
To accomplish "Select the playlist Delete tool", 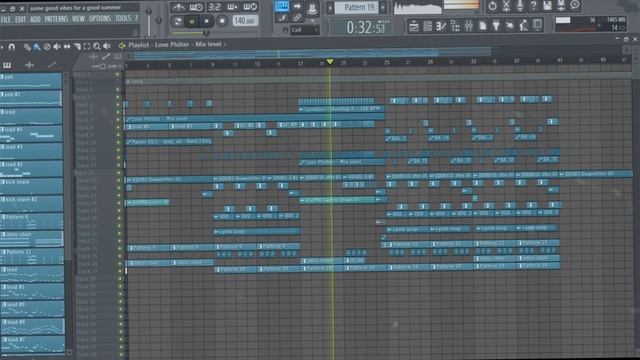I will click(47, 47).
